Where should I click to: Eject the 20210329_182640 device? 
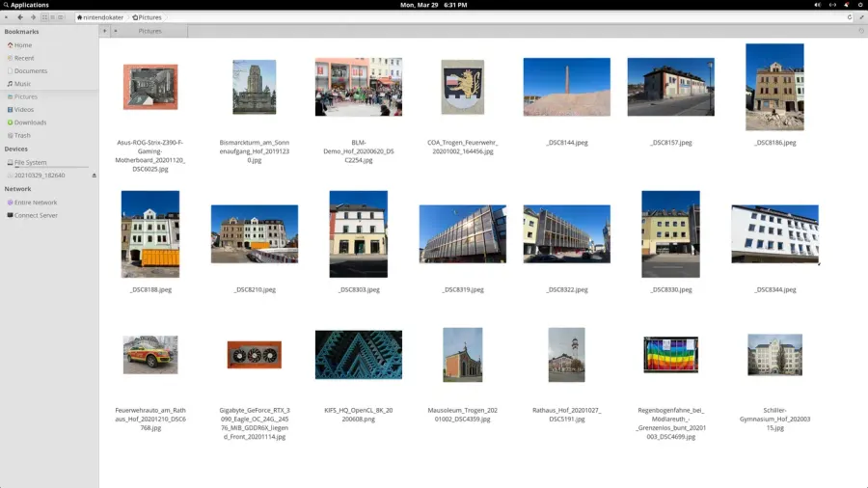click(94, 176)
